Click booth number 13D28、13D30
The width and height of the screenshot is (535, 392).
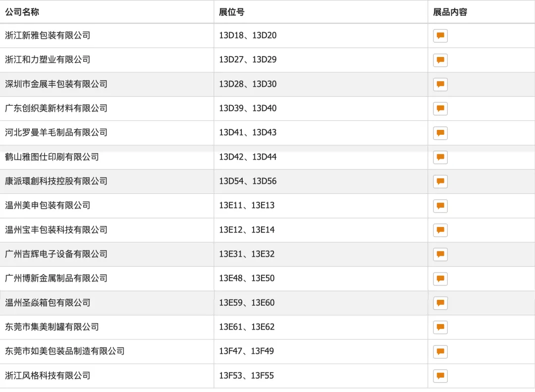coord(248,84)
